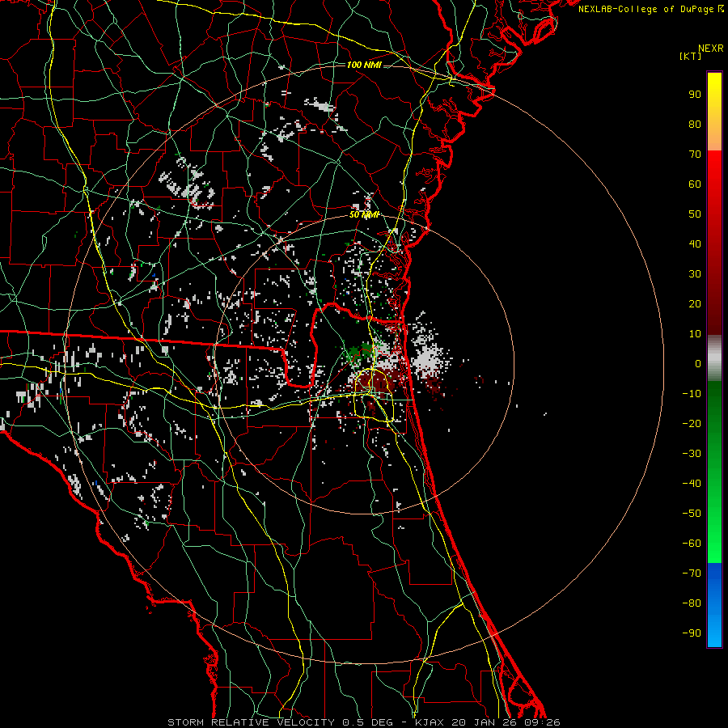Image resolution: width=728 pixels, height=728 pixels.
Task: Click the 0 value on velocity scale
Action: [x=698, y=363]
